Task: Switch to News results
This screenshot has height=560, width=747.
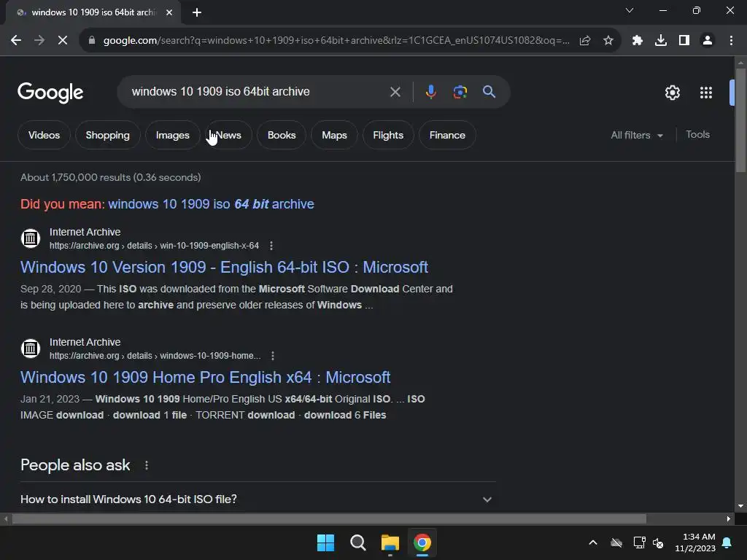Action: 228,135
